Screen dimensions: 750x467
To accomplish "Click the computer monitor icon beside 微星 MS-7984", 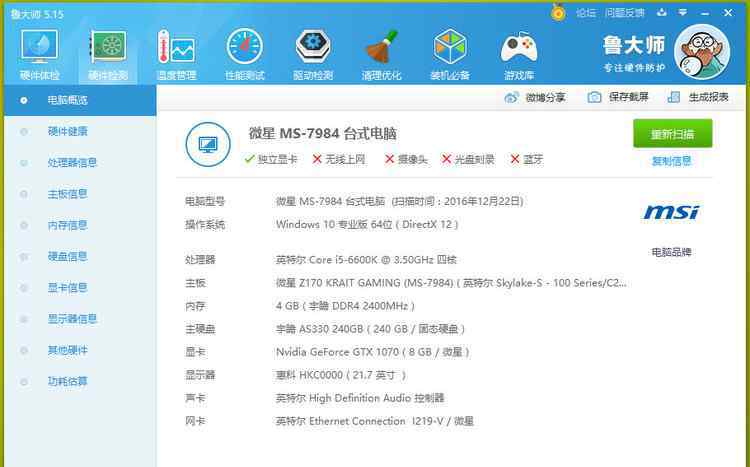I will pyautogui.click(x=208, y=144).
